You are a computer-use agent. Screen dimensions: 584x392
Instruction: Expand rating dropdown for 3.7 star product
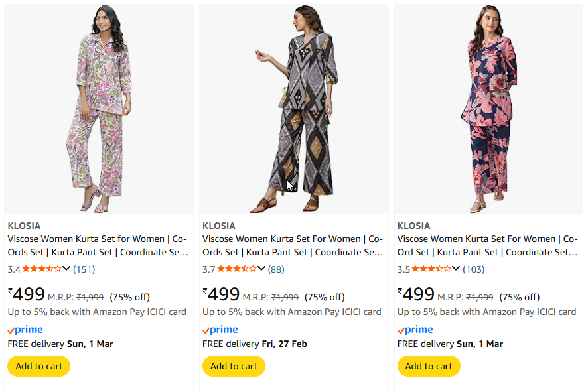click(261, 269)
